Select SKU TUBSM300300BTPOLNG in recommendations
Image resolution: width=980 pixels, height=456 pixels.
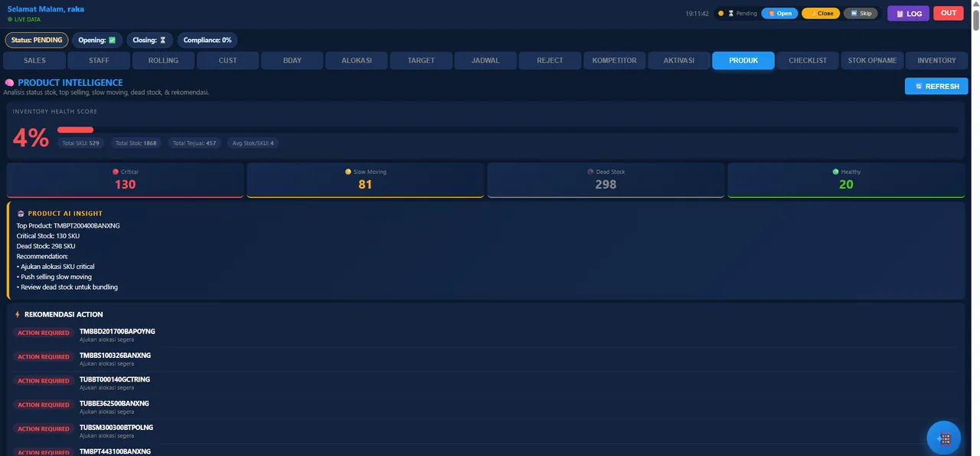116,427
